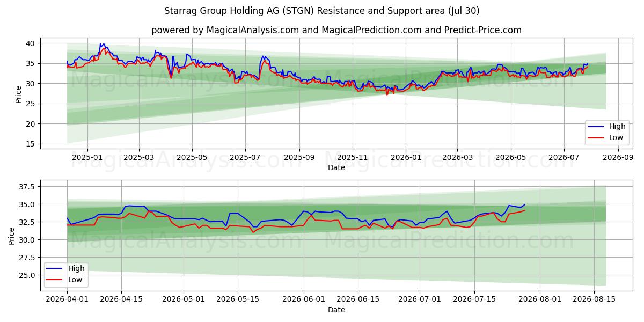Click the top chart x-axis label 2026-03

click(x=457, y=158)
